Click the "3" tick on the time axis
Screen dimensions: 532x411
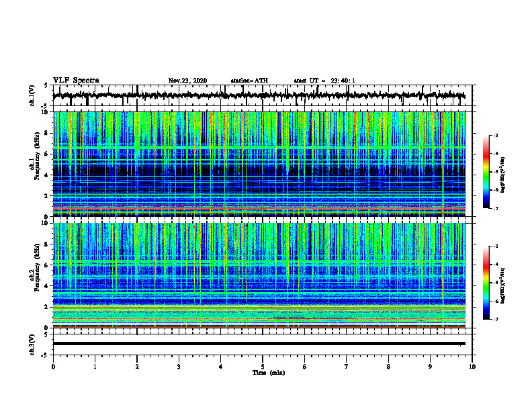(179, 367)
